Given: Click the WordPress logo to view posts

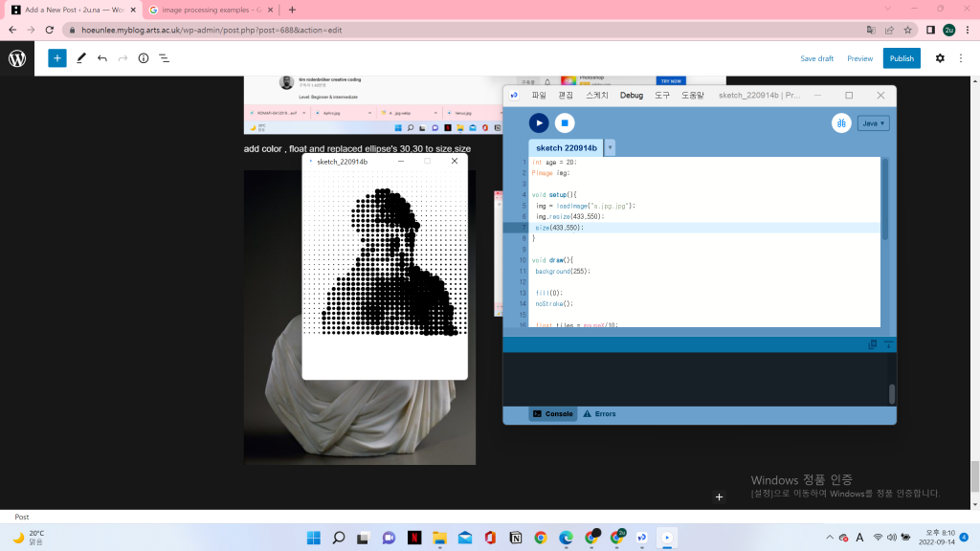Looking at the screenshot, I should (17, 58).
